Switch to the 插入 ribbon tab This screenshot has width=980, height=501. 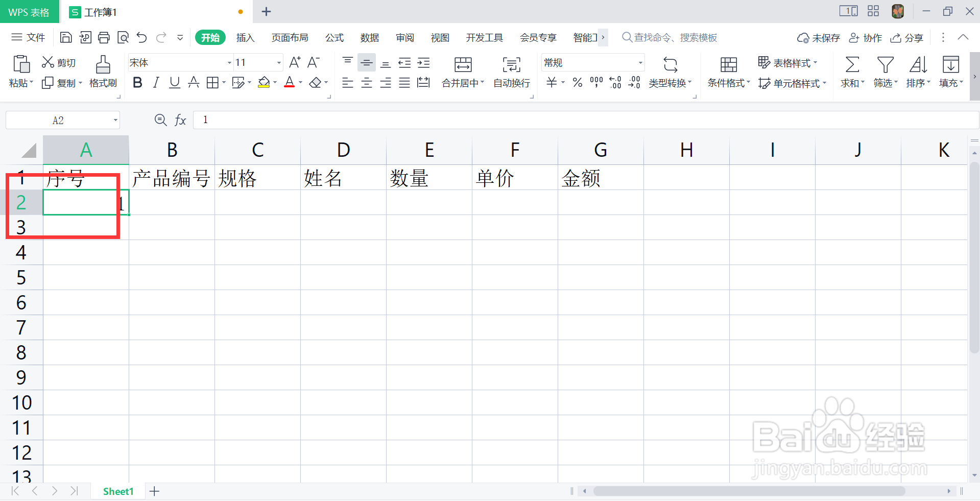tap(245, 37)
